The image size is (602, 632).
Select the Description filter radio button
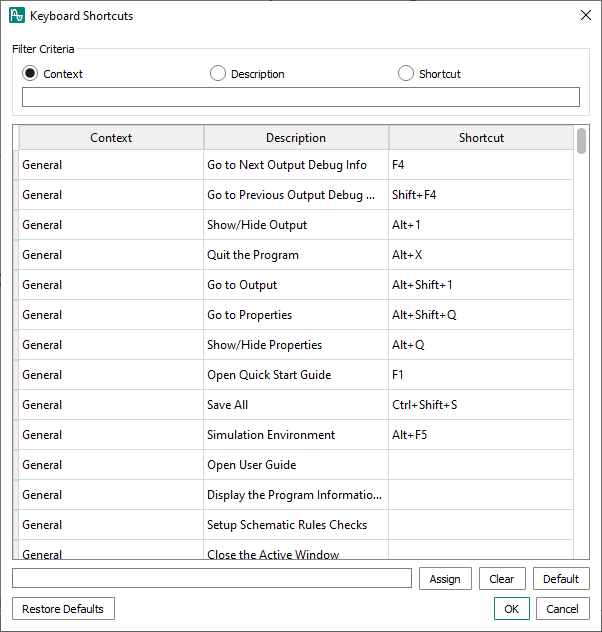[218, 73]
